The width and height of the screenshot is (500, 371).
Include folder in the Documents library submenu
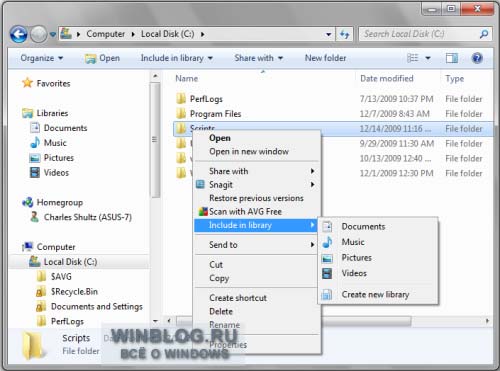[363, 227]
